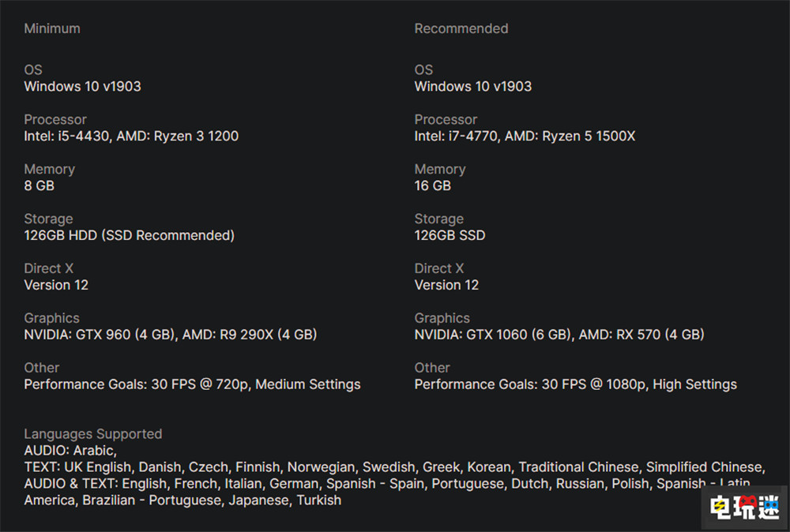This screenshot has width=790, height=532.
Task: Click the Direct X label under Recommended
Action: (x=439, y=268)
